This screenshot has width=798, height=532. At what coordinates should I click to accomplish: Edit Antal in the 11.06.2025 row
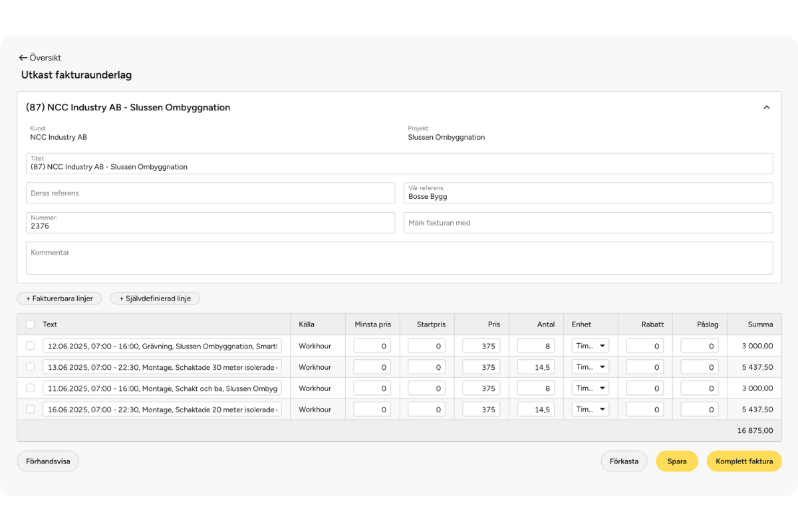pos(536,388)
